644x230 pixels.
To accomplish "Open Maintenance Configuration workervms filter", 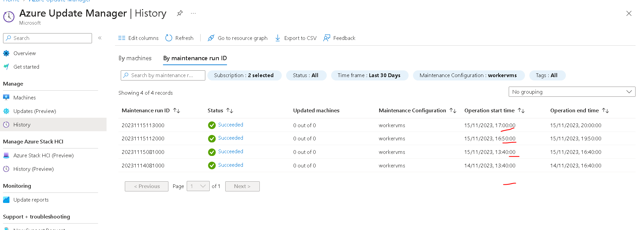I will [468, 75].
